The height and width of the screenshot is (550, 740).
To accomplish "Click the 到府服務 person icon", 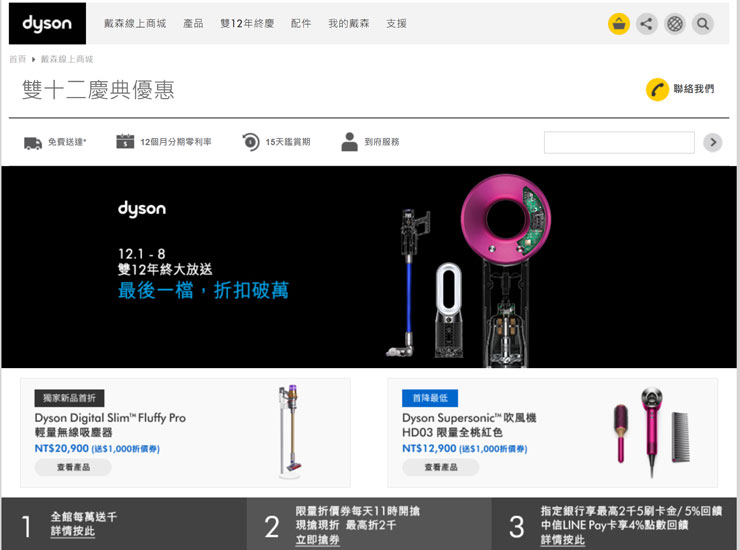I will pyautogui.click(x=349, y=142).
